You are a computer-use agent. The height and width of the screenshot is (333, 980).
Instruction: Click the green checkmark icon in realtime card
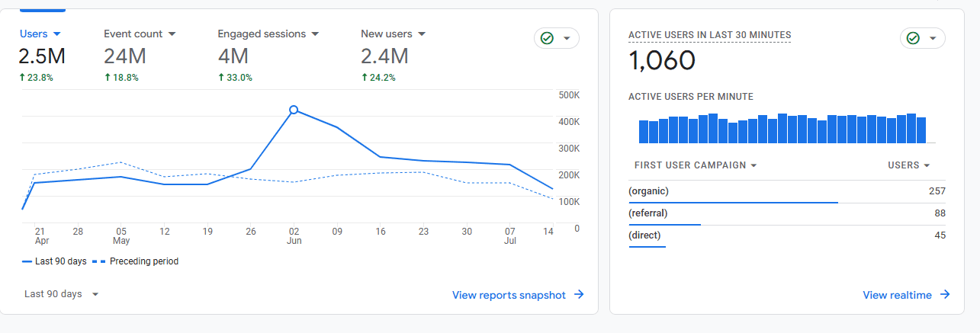[x=913, y=38]
